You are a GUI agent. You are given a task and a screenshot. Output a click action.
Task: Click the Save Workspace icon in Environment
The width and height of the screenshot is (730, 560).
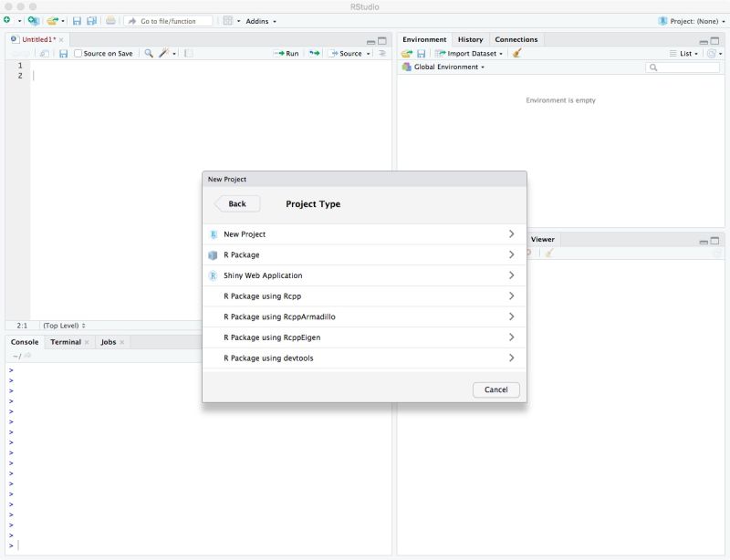(422, 54)
